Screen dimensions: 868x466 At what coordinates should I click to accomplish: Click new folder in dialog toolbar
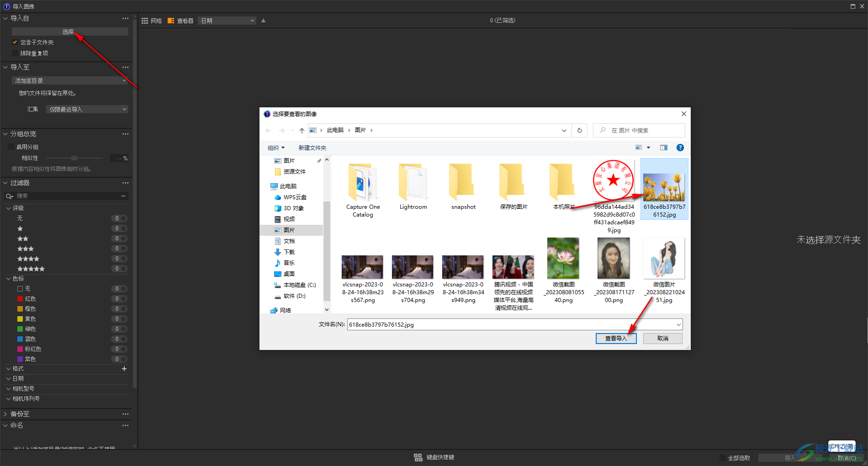pos(312,148)
